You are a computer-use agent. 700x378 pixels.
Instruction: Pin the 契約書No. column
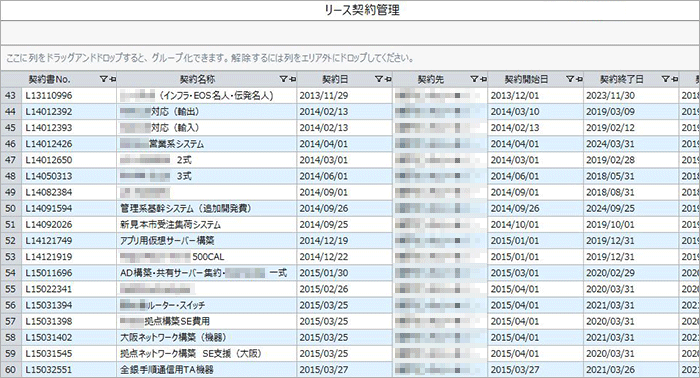coord(112,79)
